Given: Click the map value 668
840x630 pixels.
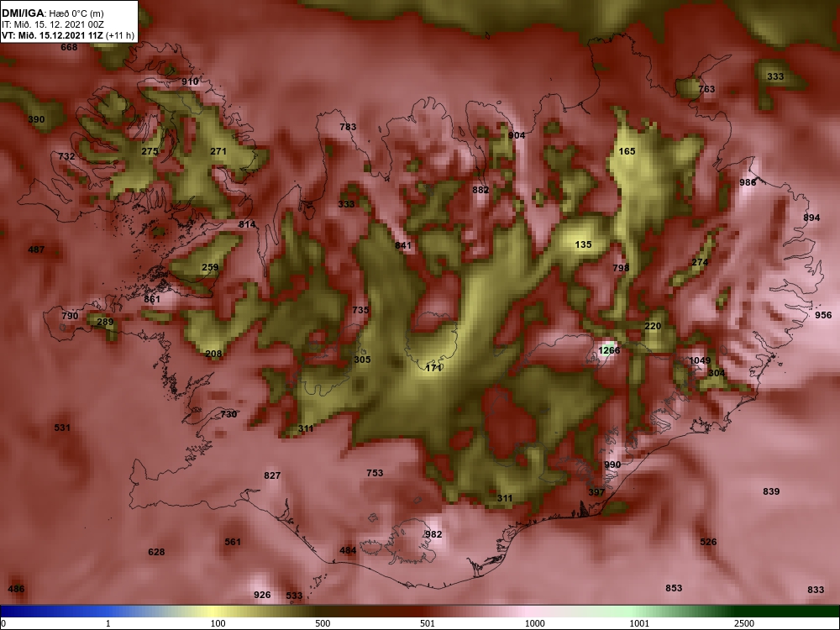Looking at the screenshot, I should [x=69, y=47].
